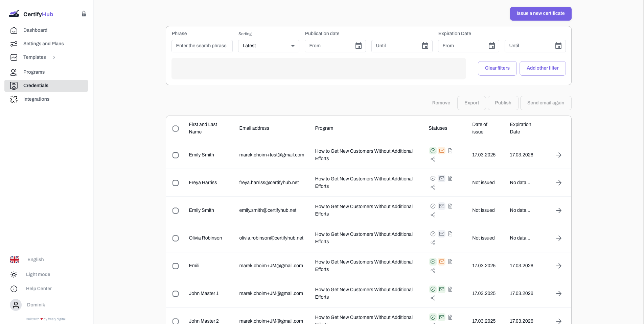Focus the Enter the search phrase field

[202, 46]
